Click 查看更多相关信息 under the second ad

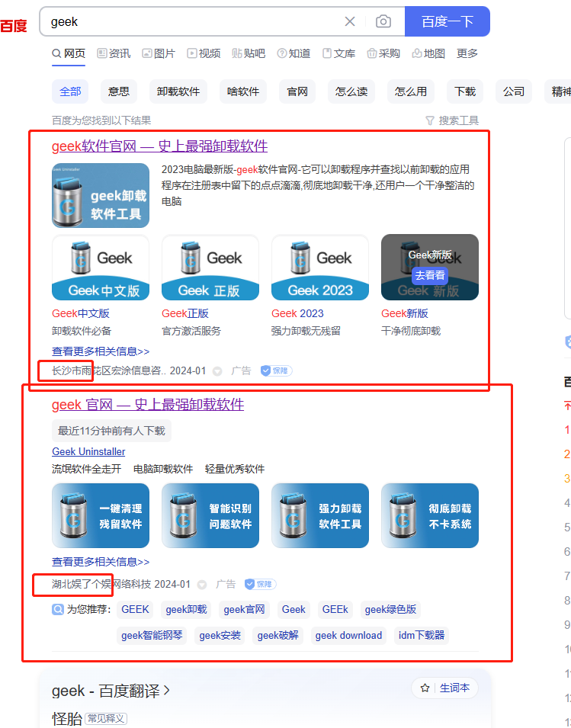[x=101, y=562]
